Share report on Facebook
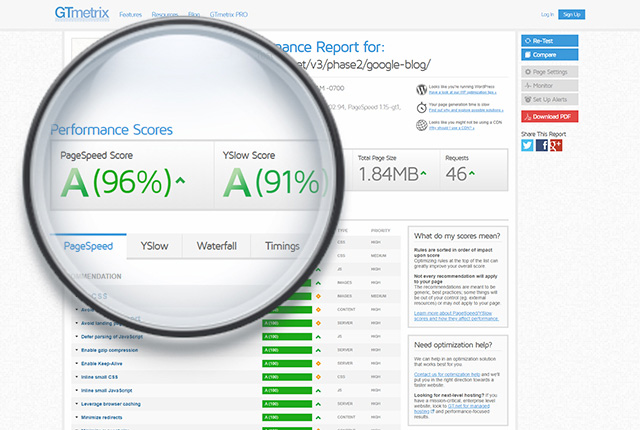This screenshot has height=430, width=640. click(x=541, y=145)
